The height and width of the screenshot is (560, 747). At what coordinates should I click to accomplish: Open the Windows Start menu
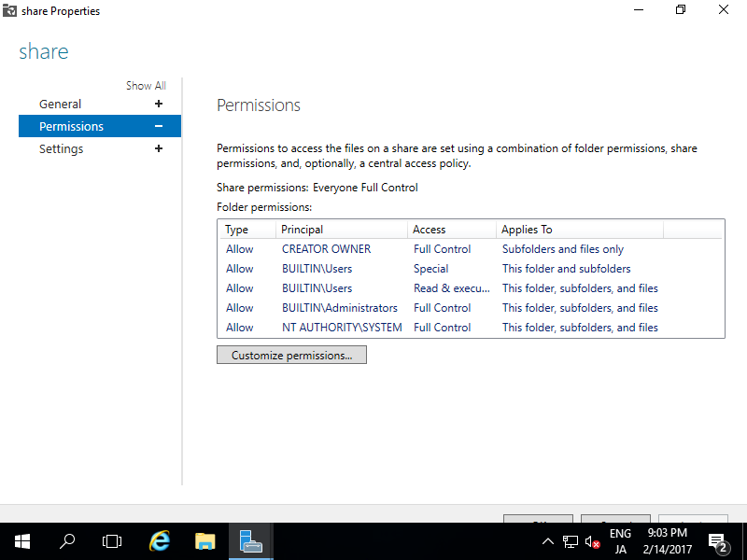click(22, 541)
